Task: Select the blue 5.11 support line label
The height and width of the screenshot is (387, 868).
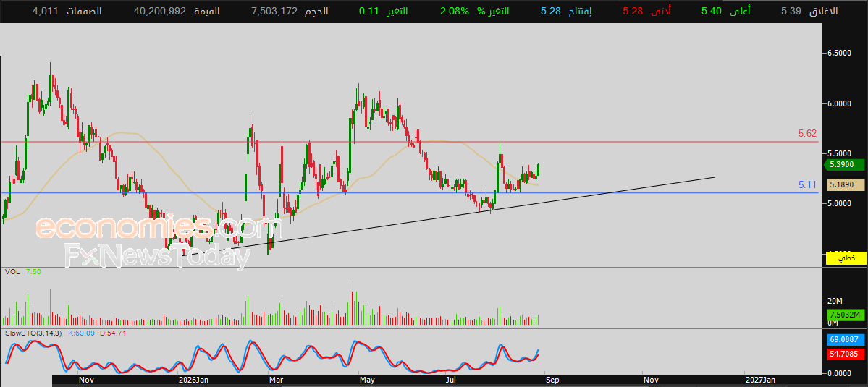Action: (807, 184)
